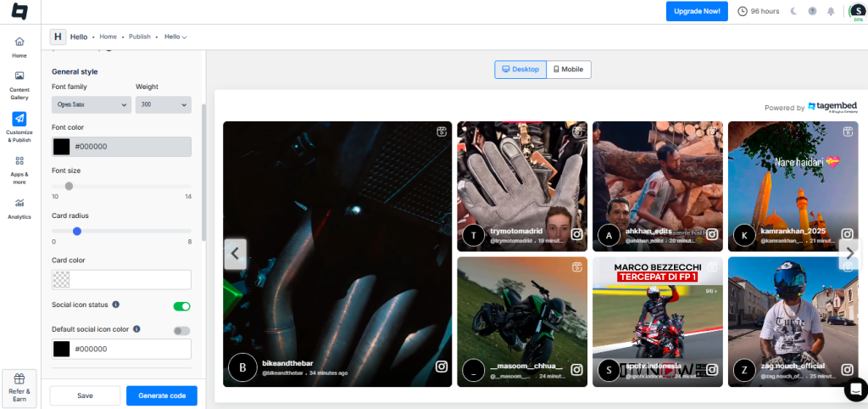Go to Home breadcrumb link
Viewport: 868px width, 409px height.
[x=108, y=36]
